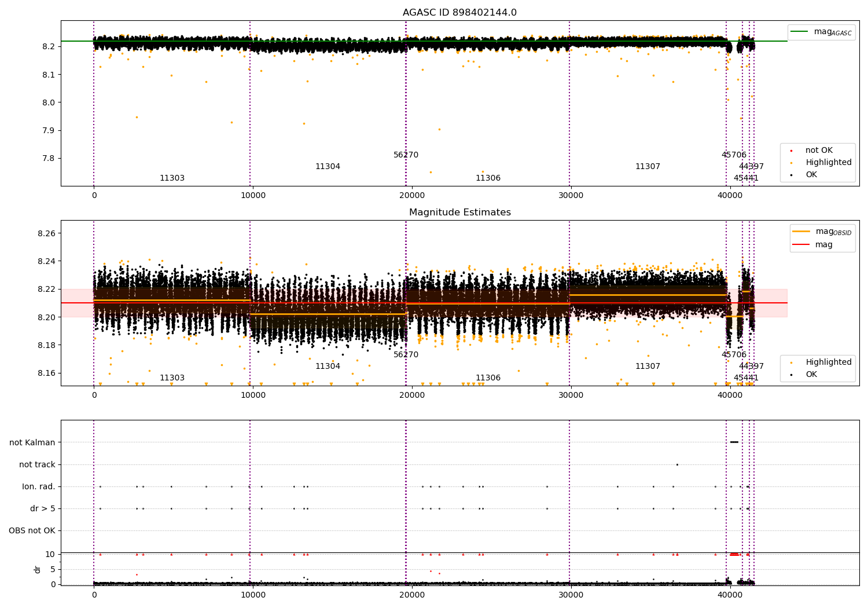Click the Magnitude Estimates subplot title

(x=460, y=213)
